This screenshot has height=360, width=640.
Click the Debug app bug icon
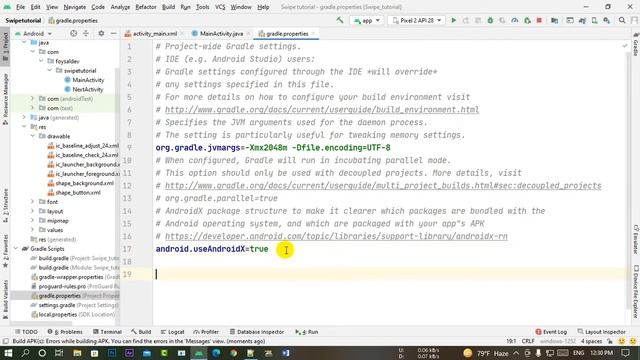[x=490, y=20]
